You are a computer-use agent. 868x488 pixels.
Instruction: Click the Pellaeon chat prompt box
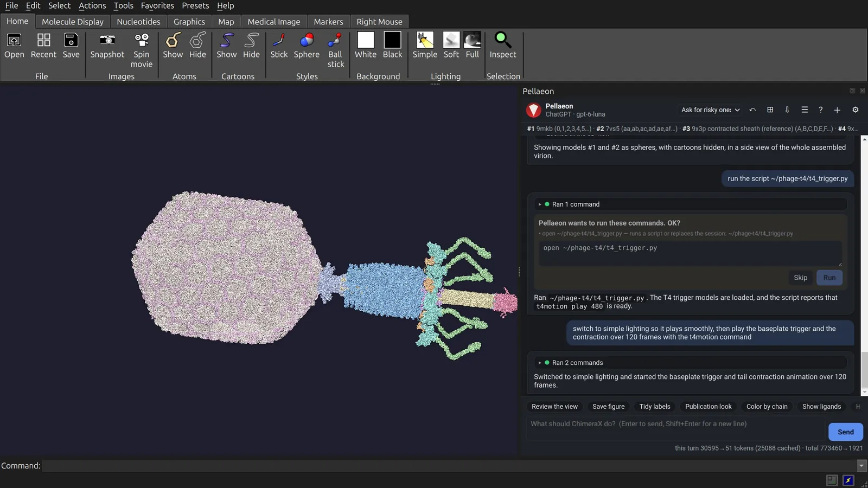(675, 428)
